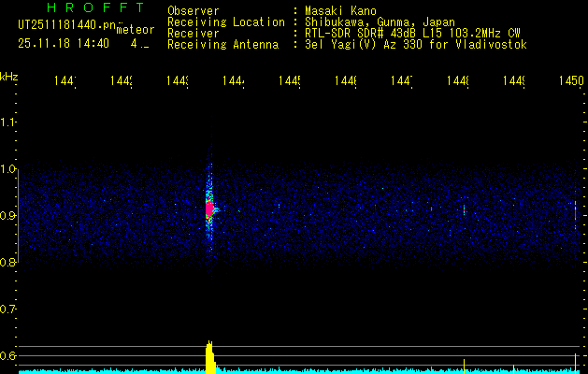This screenshot has width=588, height=374.
Task: Click the kHz axis unit label
Action: (9, 76)
